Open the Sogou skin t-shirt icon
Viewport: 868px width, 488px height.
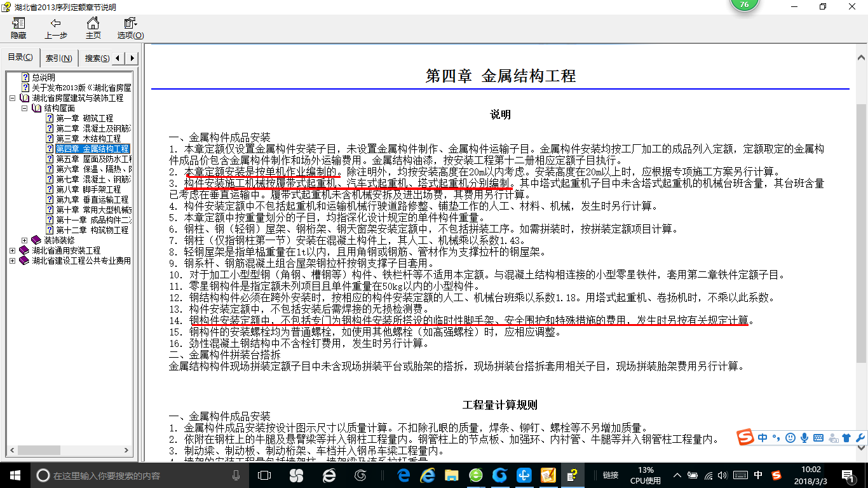[846, 438]
